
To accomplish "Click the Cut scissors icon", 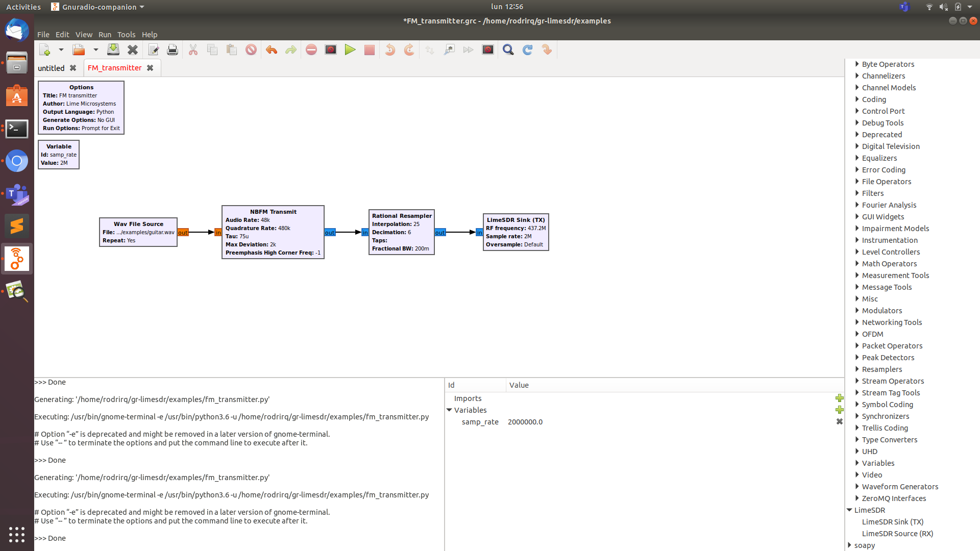I will pyautogui.click(x=193, y=49).
